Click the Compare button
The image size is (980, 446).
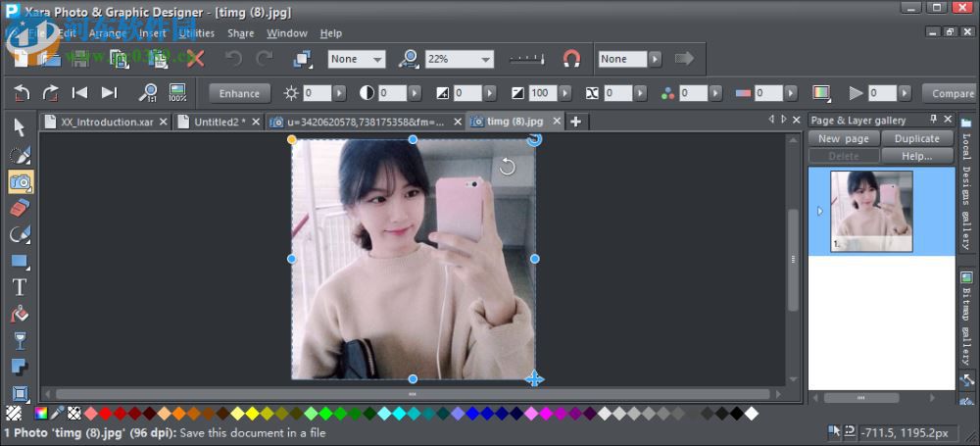(x=952, y=93)
